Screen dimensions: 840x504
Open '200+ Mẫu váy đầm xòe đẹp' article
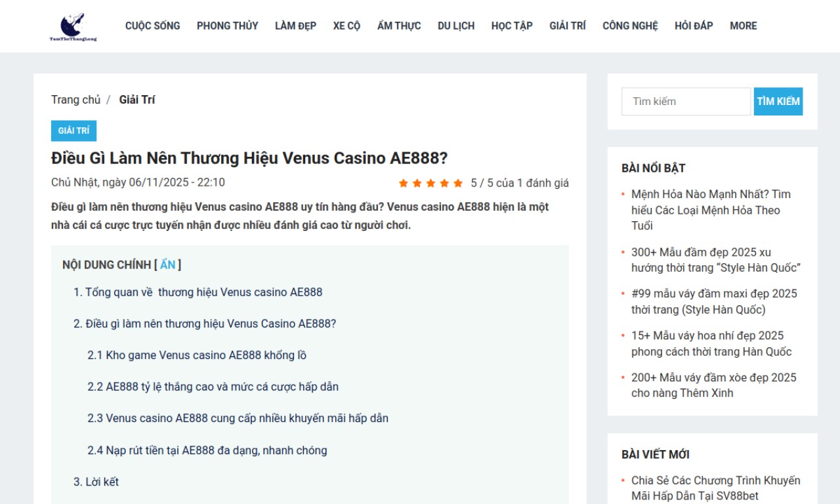click(714, 385)
